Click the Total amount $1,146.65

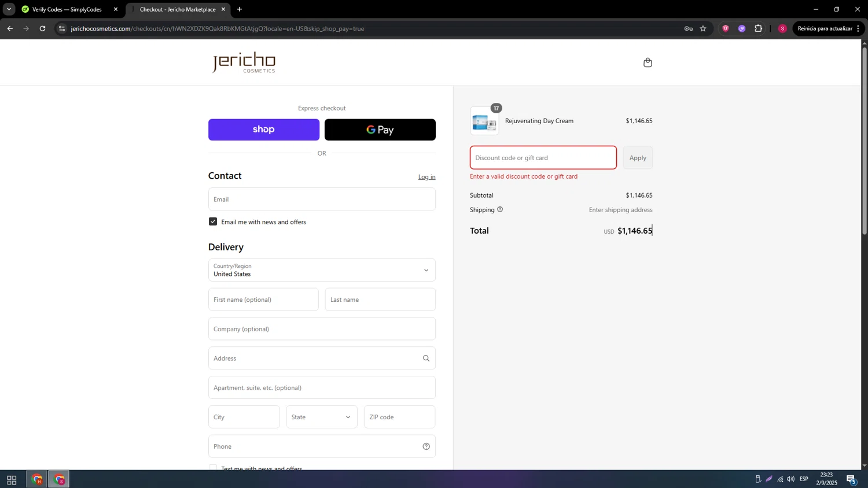coord(635,231)
